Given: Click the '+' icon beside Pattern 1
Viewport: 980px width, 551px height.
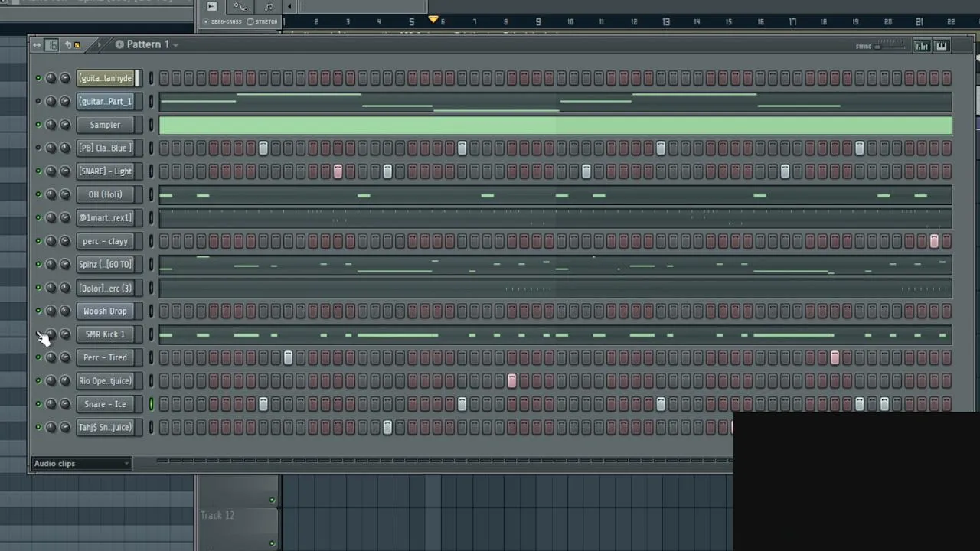Looking at the screenshot, I should (119, 44).
